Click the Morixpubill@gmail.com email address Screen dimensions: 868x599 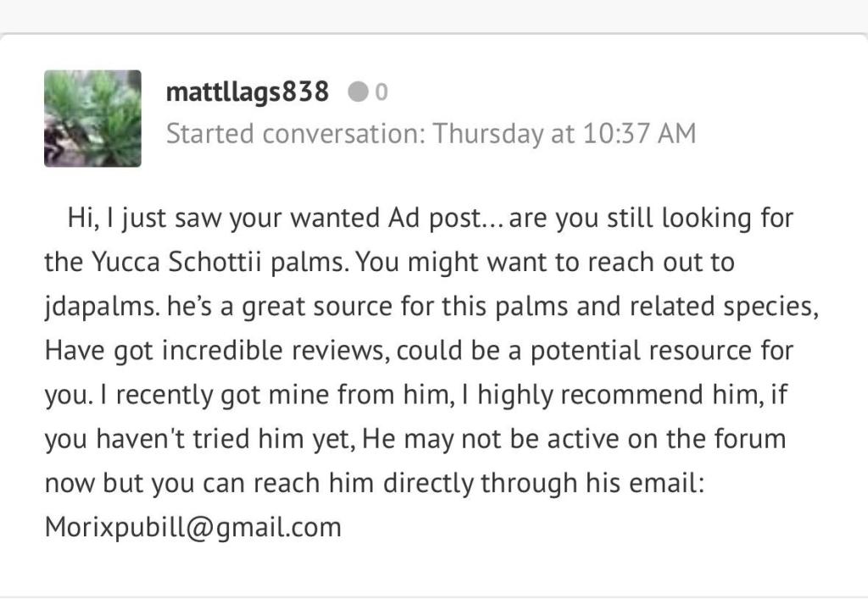(192, 527)
